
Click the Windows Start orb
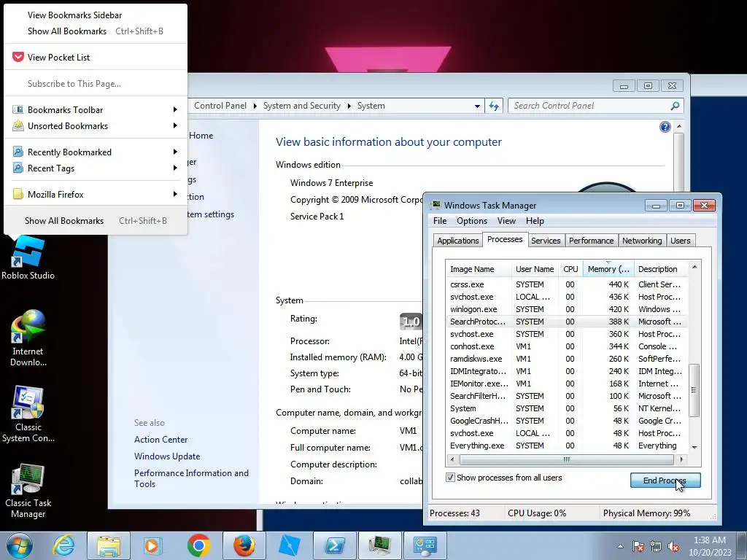pos(20,545)
